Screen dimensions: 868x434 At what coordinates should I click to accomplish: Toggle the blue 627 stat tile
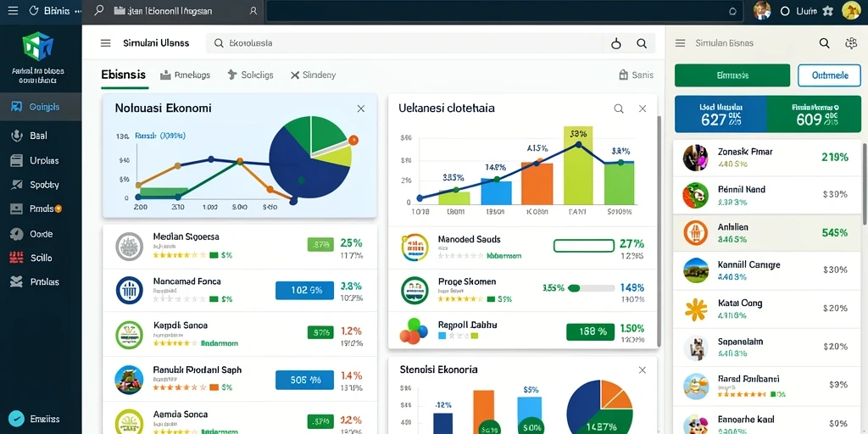pyautogui.click(x=721, y=114)
